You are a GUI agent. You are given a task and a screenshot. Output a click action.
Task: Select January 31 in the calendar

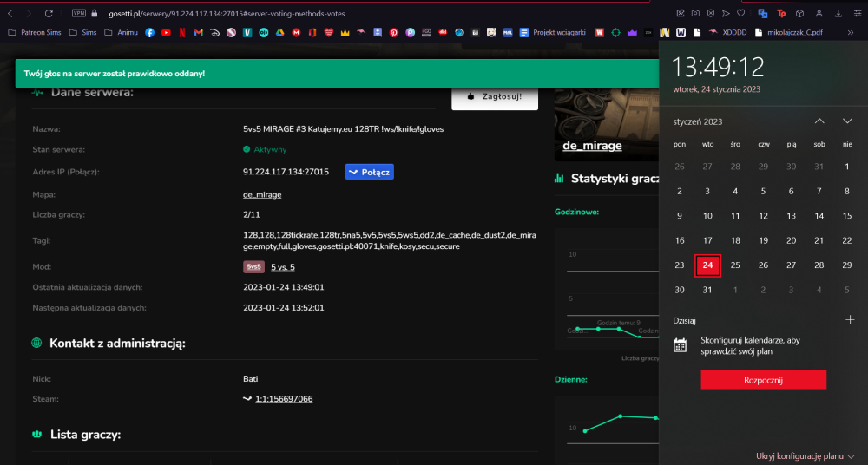point(707,290)
